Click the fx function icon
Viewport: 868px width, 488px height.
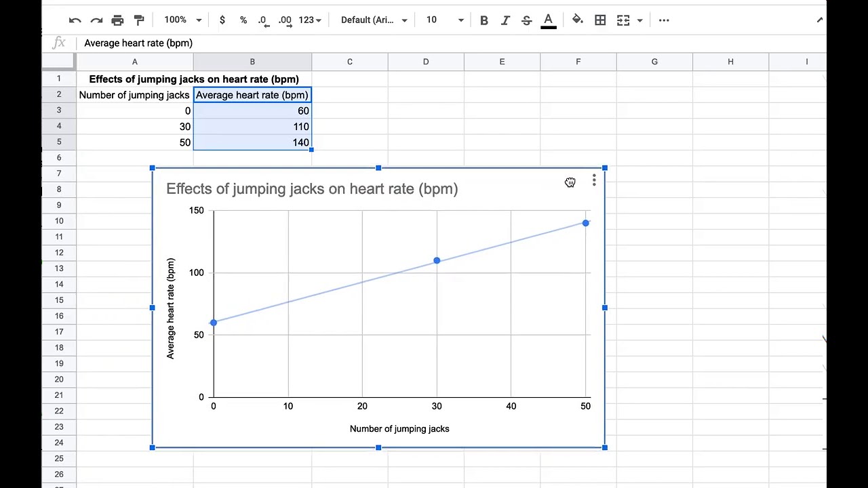(x=59, y=43)
